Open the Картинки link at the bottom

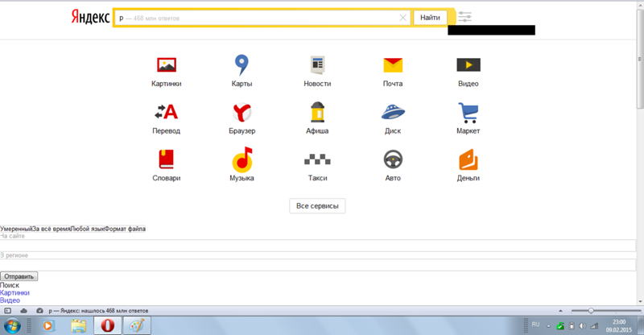[14, 292]
